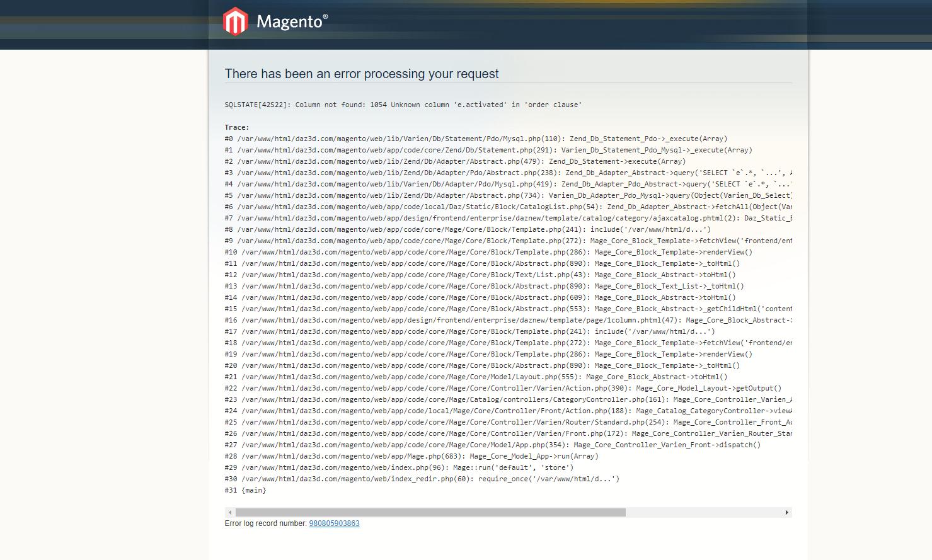
Task: Select trace line #19 Template.php(286) renderView
Action: (488, 354)
